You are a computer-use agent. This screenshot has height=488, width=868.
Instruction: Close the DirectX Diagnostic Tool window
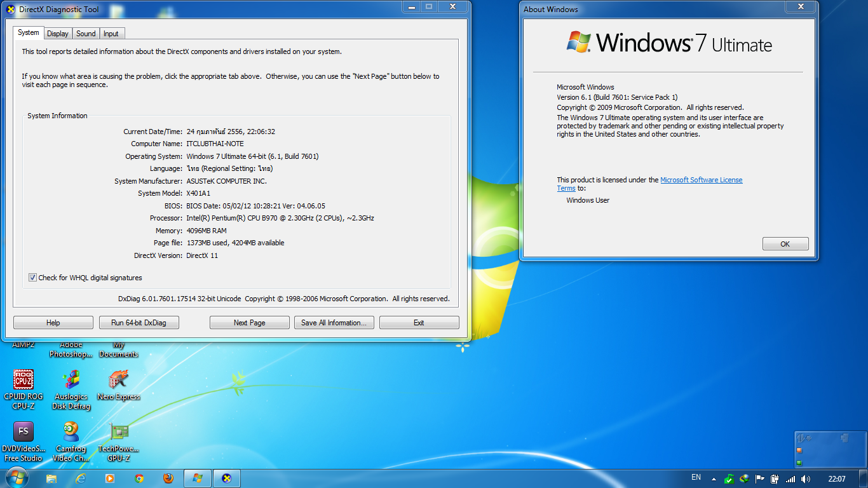(453, 7)
